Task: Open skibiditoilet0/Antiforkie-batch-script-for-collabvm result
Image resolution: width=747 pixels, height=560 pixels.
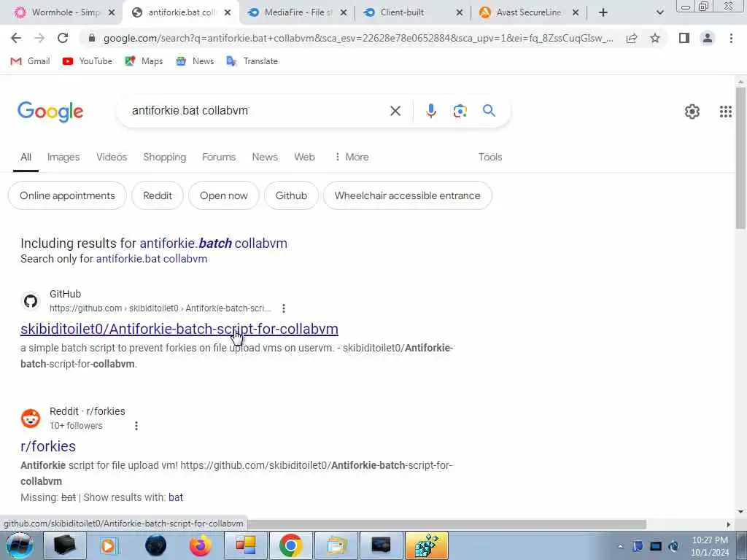Action: click(179, 329)
